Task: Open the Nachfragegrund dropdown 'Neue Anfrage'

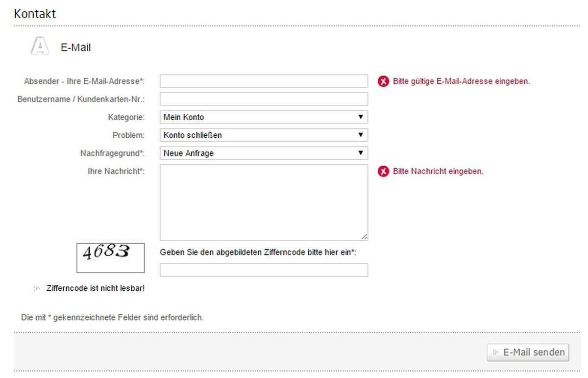Action: coord(264,153)
